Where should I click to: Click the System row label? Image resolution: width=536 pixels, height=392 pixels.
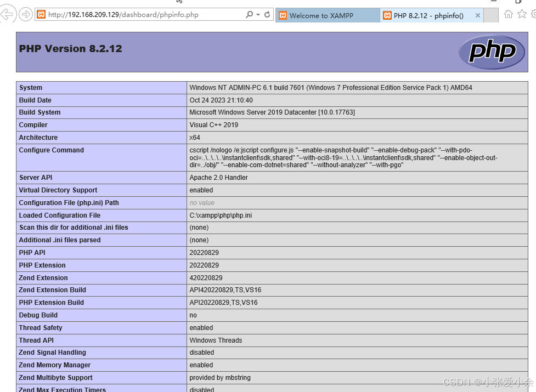31,87
